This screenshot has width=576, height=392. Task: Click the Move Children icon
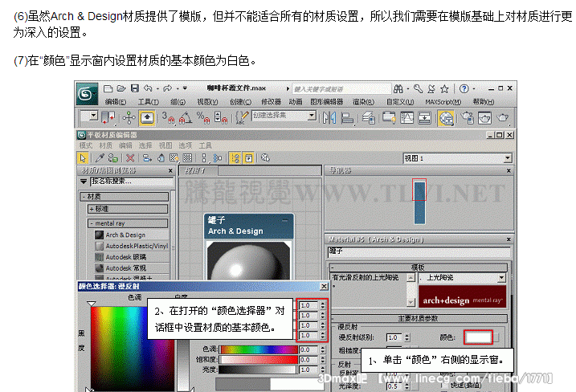coord(147,158)
